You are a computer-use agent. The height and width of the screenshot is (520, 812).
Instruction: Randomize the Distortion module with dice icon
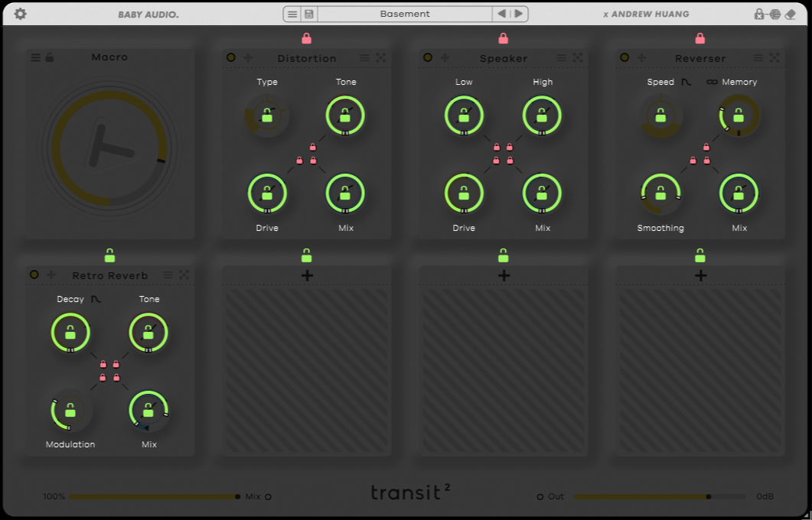(380, 58)
